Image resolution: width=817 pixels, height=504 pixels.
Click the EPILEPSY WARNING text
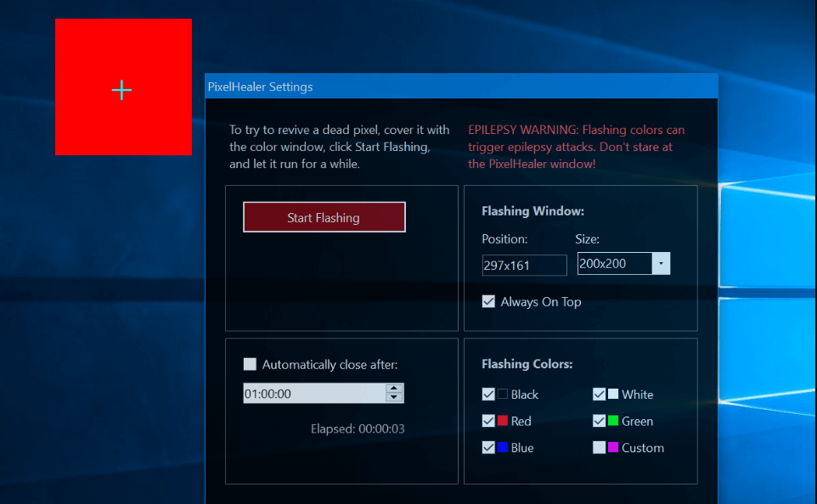point(577,147)
